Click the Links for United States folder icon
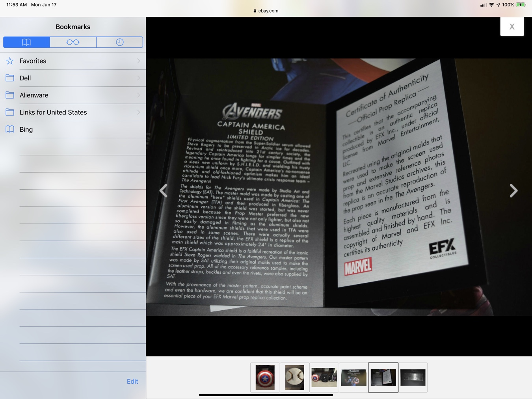Image resolution: width=532 pixels, height=399 pixels. (10, 112)
